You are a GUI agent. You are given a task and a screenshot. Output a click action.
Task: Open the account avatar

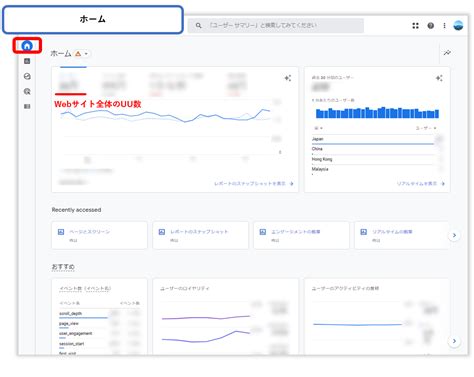pyautogui.click(x=458, y=25)
